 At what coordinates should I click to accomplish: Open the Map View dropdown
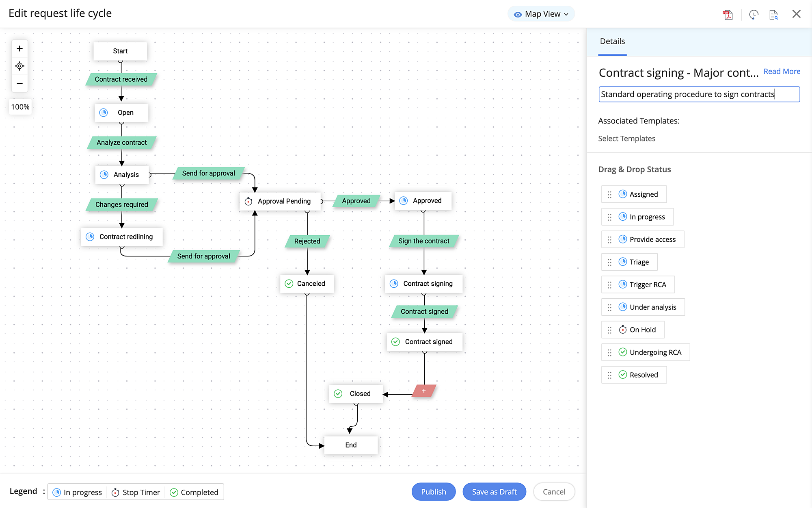click(x=541, y=14)
